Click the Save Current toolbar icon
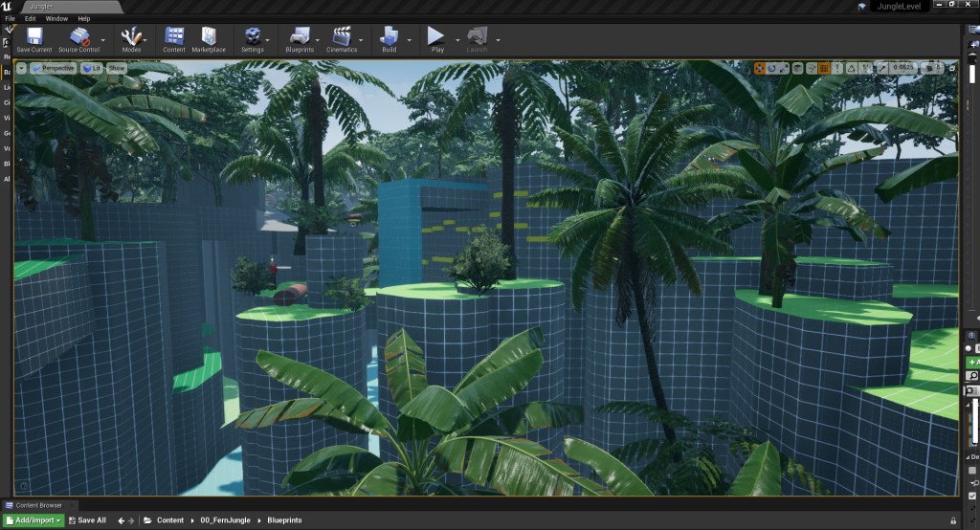The width and height of the screenshot is (980, 530). [x=34, y=38]
